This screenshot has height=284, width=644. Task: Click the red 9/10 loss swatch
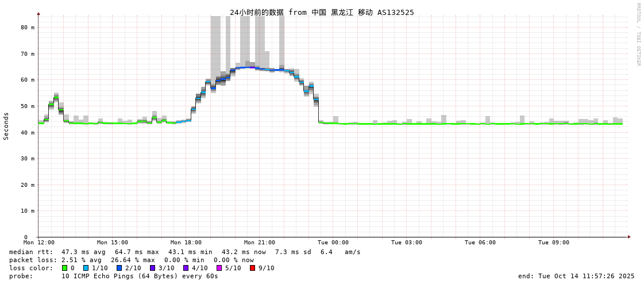pos(252,268)
